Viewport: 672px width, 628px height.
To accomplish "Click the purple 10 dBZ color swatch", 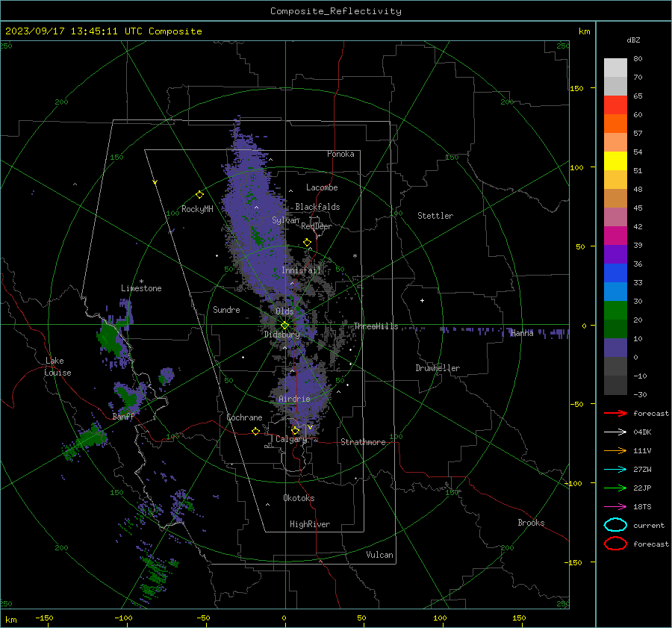I will point(615,347).
